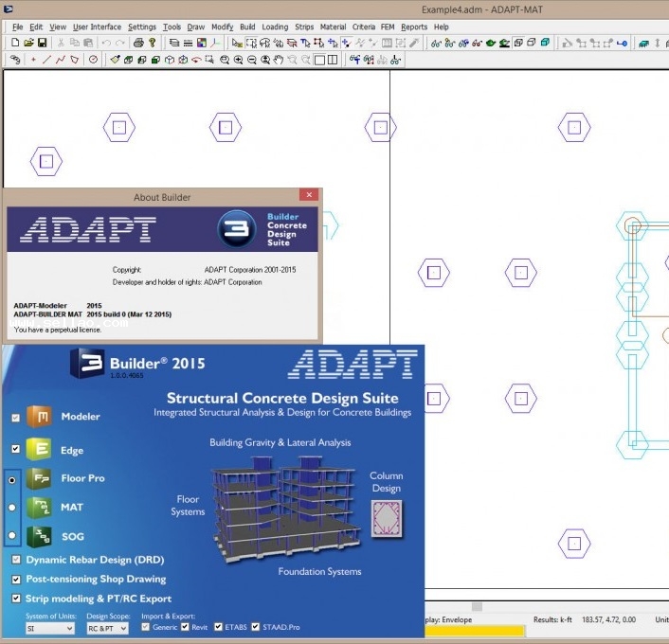Select the MAT radio button
669x644 pixels.
coord(12,508)
